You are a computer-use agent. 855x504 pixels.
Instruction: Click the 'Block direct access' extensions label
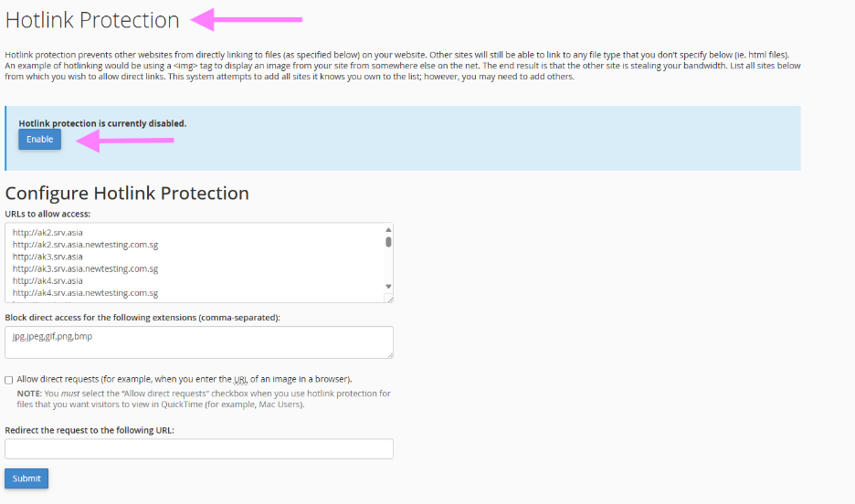(x=142, y=317)
